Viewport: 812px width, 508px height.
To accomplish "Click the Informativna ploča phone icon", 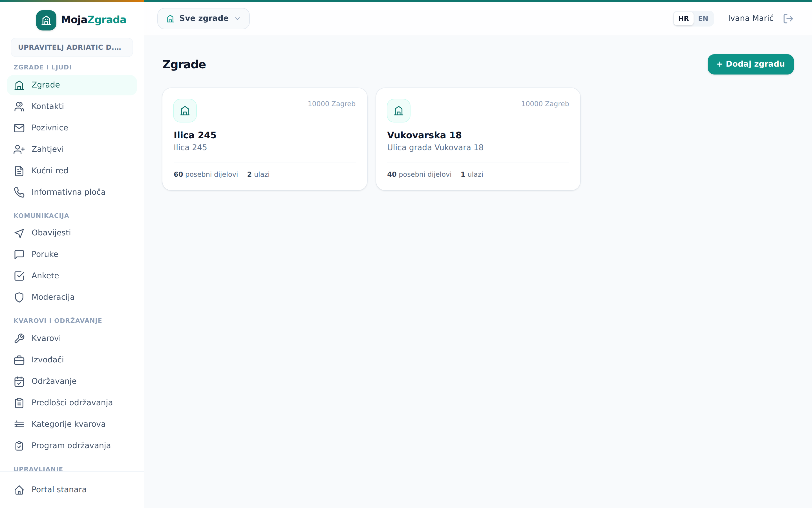I will click(19, 192).
